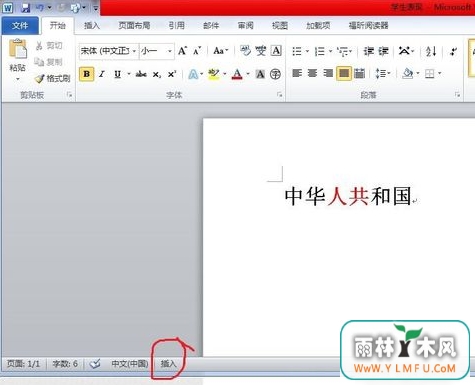Expand the font dialog launcher (字体)
475x385 pixels.
tap(279, 95)
